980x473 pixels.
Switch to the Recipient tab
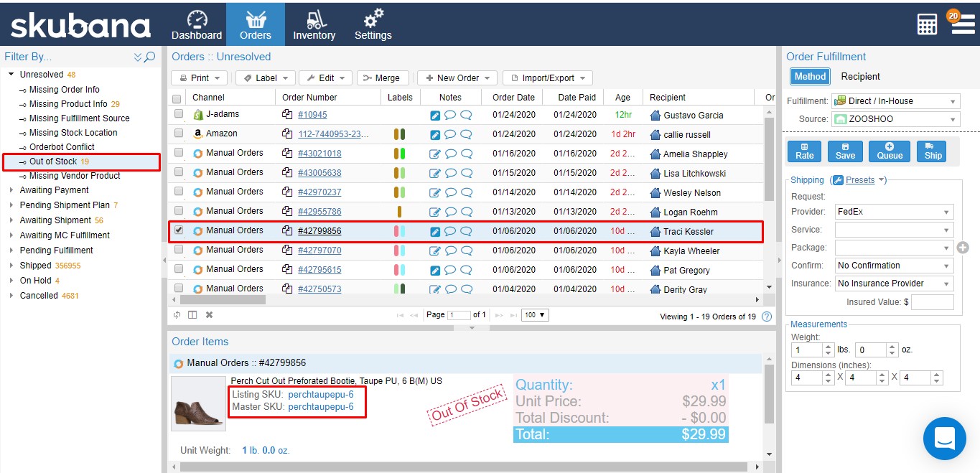[x=860, y=76]
